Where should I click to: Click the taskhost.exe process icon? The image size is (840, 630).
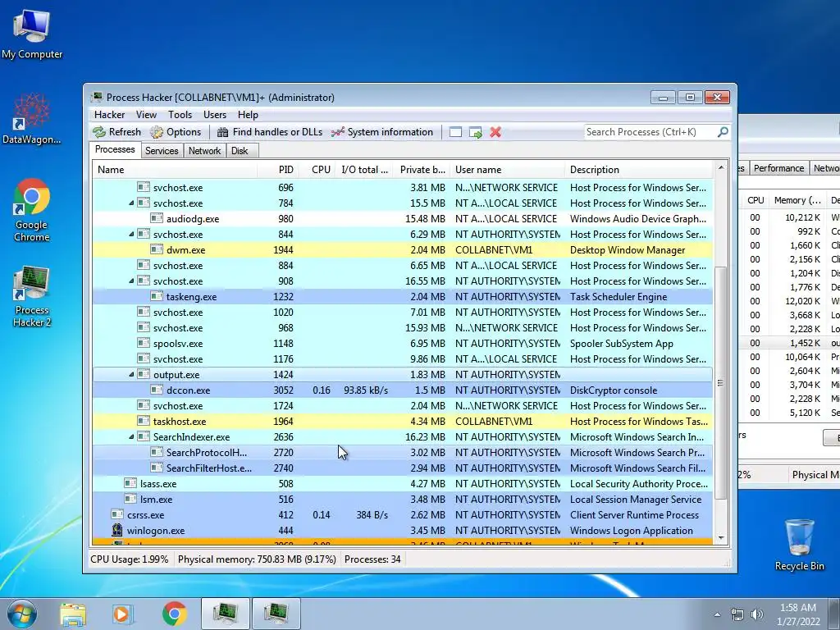(144, 421)
